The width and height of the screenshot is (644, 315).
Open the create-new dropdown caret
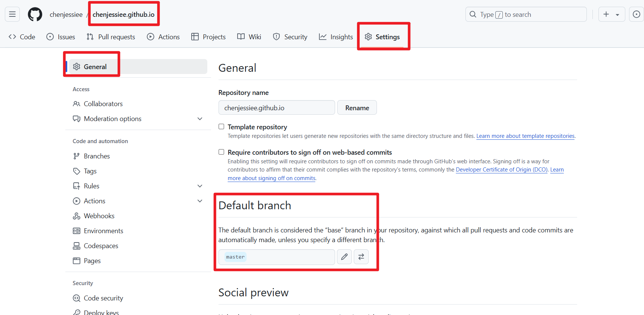pyautogui.click(x=617, y=15)
